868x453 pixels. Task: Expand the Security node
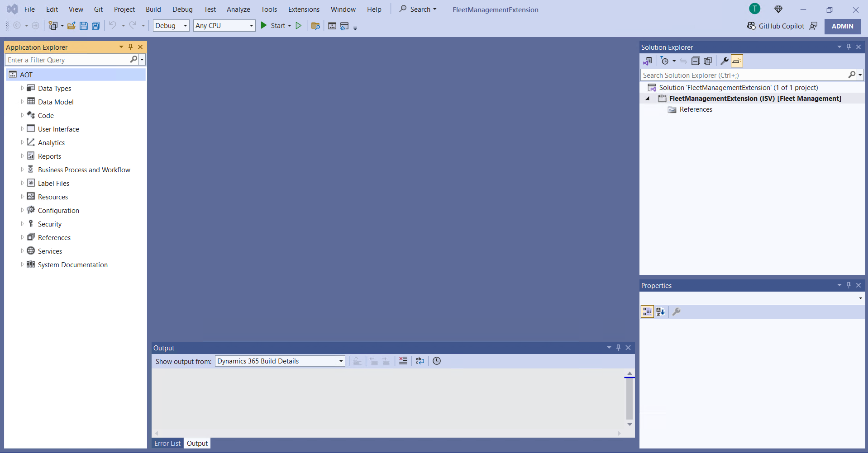tap(22, 224)
